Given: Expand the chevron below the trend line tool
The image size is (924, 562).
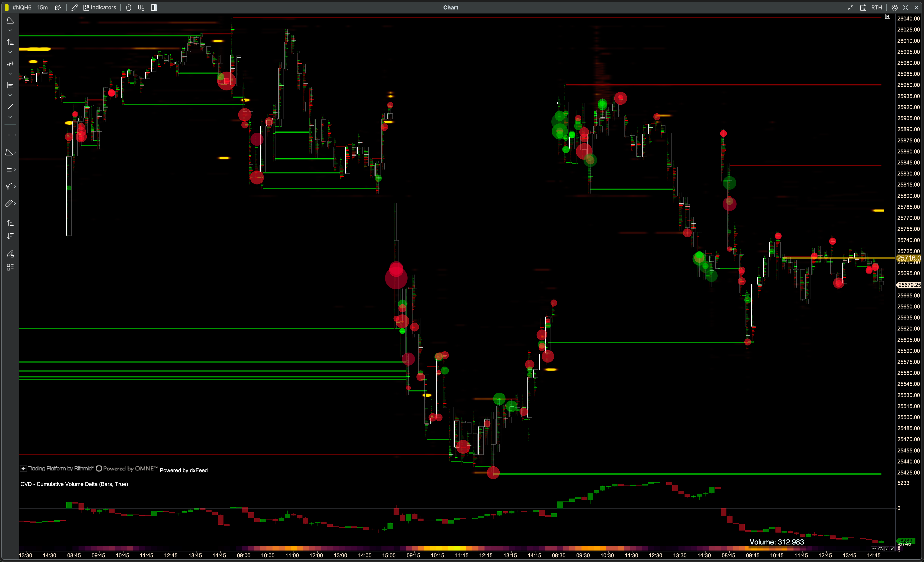Looking at the screenshot, I should click(10, 117).
